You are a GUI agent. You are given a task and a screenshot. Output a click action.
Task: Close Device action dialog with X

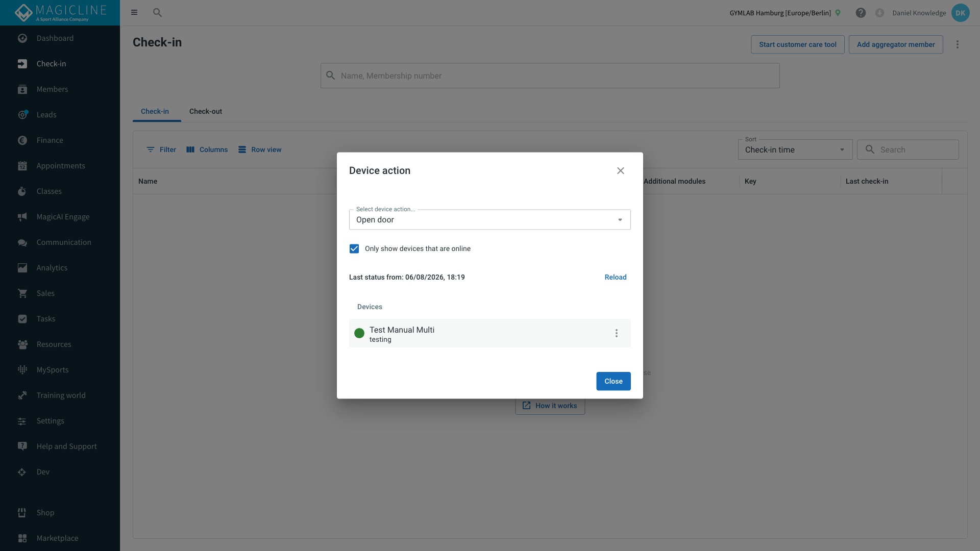(x=621, y=170)
